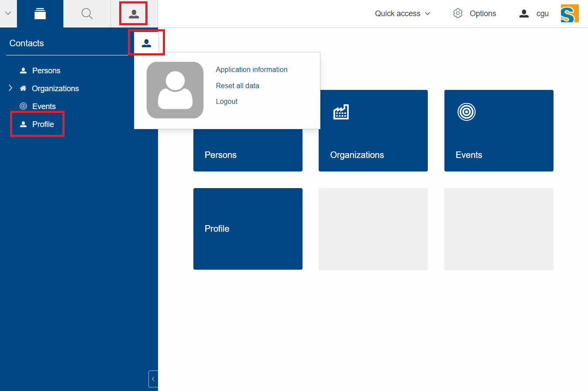Screen dimensions: 588x391
Task: Open the Profile tile
Action: pos(248,229)
